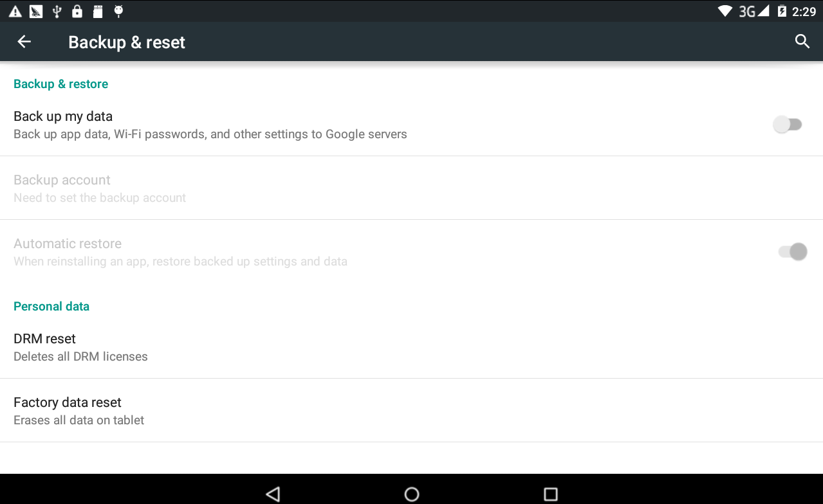Screen dimensions: 823x504
Task: Toggle the Automatic restore switch
Action: coord(793,251)
